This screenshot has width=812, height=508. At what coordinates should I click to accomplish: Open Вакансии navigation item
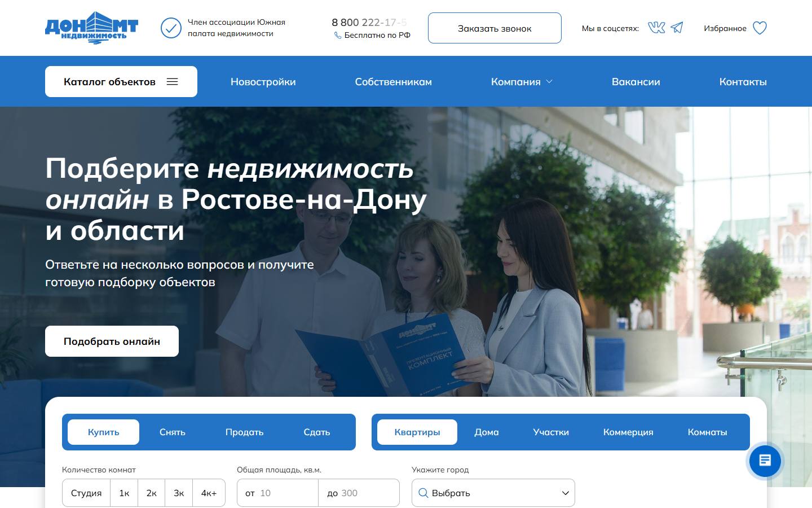click(636, 82)
